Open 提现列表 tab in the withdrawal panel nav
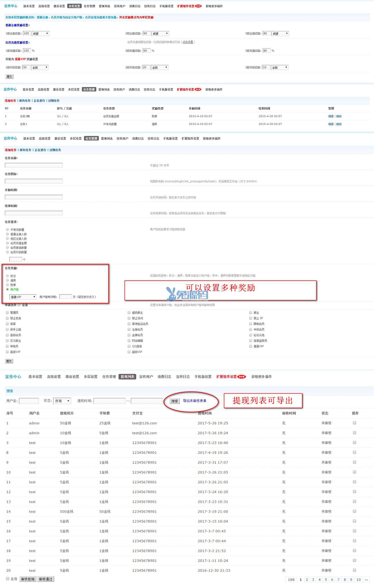374x588 pixels. point(127,376)
